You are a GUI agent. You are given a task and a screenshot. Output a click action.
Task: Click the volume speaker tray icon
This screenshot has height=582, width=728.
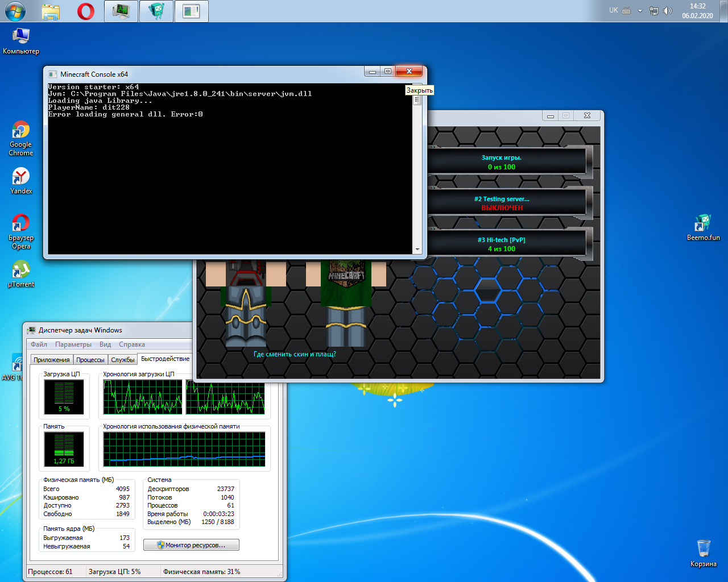click(668, 11)
